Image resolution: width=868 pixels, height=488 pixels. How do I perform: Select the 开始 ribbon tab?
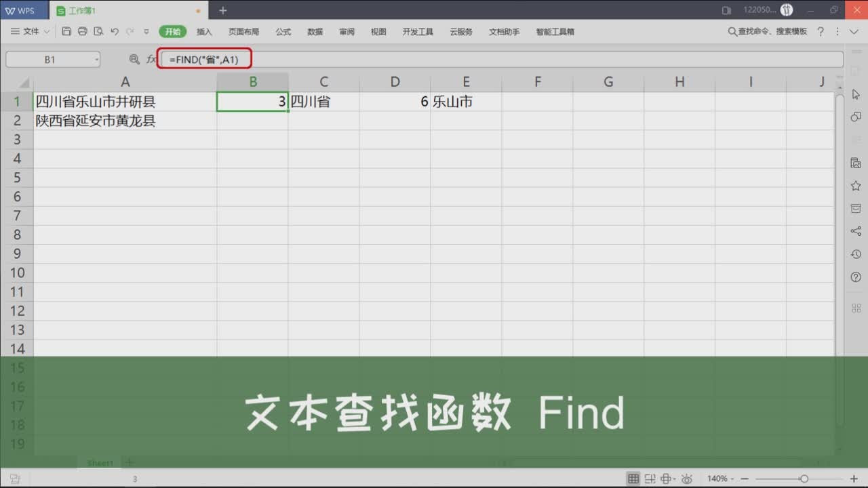173,32
